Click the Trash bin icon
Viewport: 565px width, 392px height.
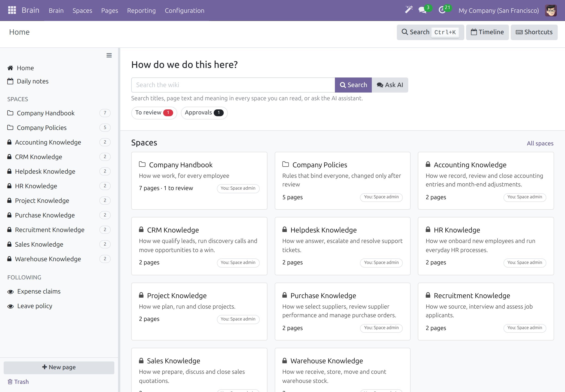[x=10, y=382]
